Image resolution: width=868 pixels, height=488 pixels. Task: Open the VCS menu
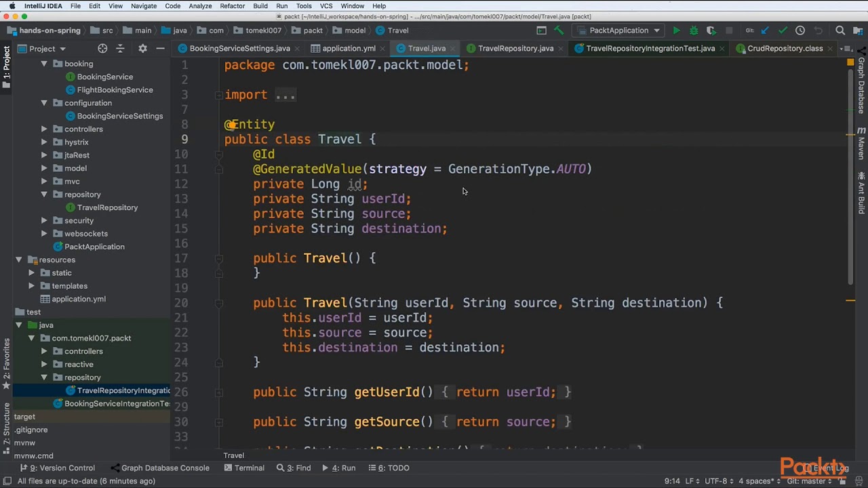[x=326, y=6]
